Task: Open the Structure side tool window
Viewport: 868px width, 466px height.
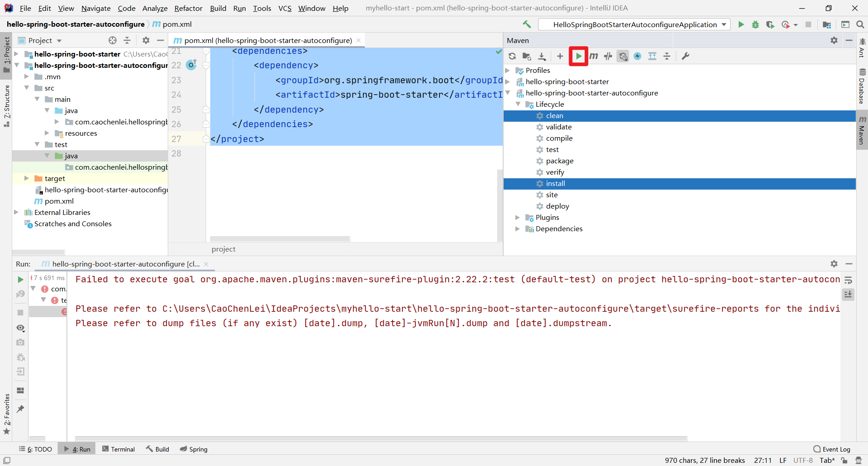Action: coord(7,106)
